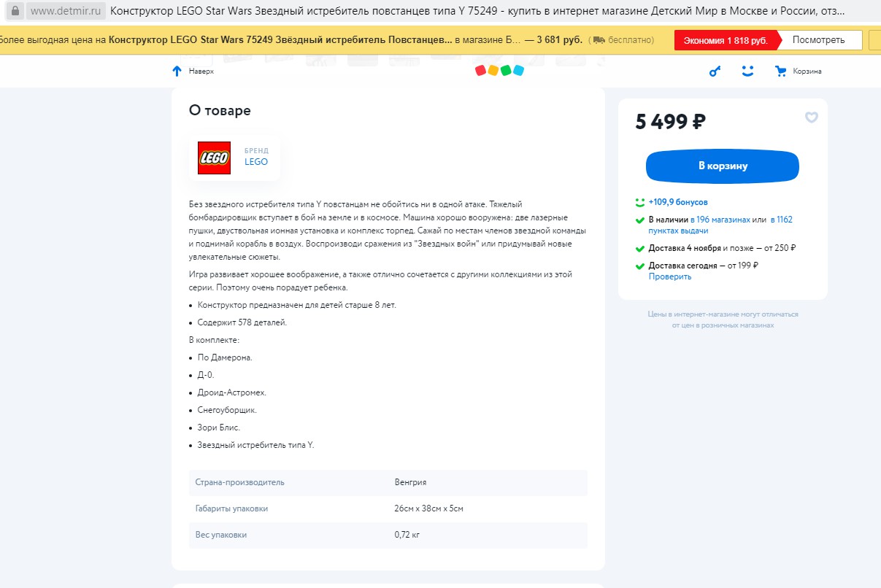Viewport: 881px width, 588px height.
Task: Click the red LEGO logo thumbnail
Action: (x=214, y=158)
